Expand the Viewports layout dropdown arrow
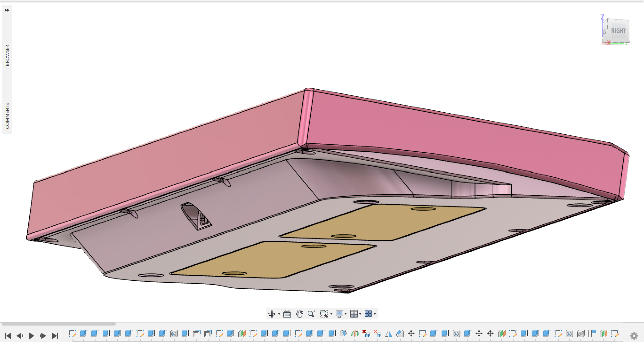Image resolution: width=644 pixels, height=342 pixels. pos(375,314)
